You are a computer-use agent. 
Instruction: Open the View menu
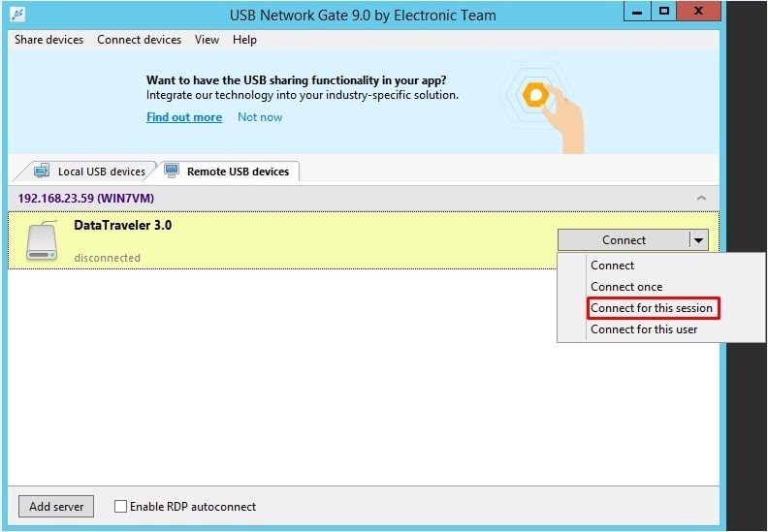coord(207,40)
